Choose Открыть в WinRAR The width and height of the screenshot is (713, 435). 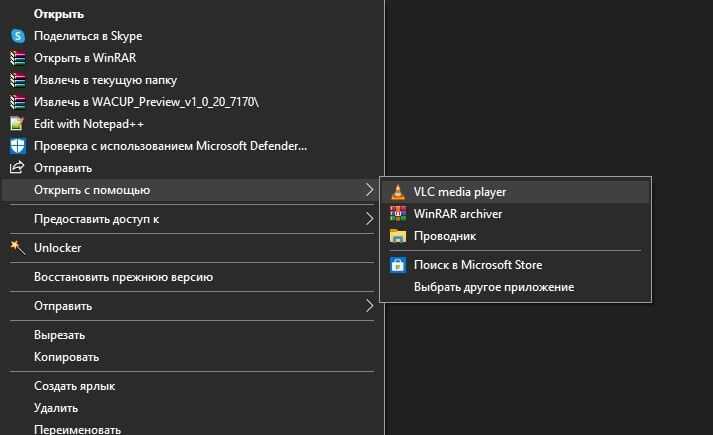tap(85, 58)
